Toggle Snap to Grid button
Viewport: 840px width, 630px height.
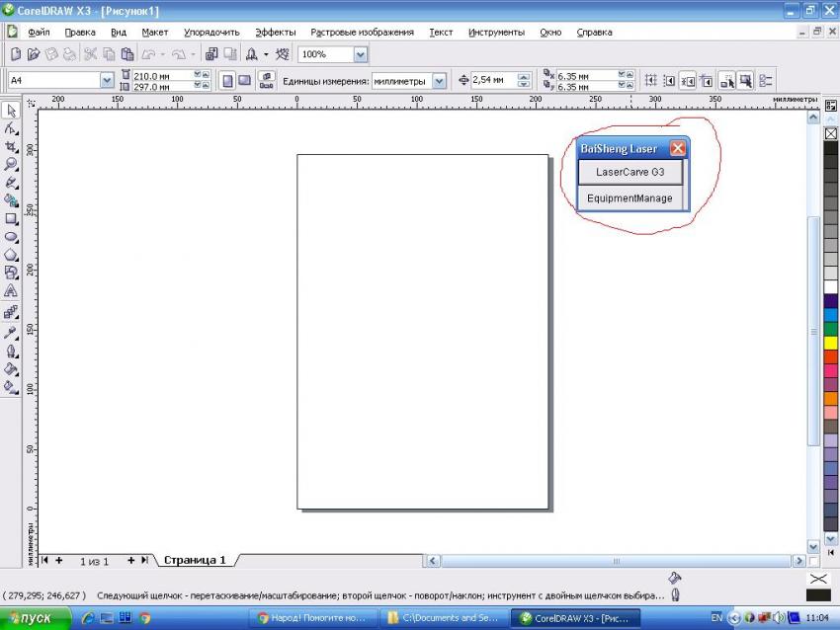[x=650, y=80]
